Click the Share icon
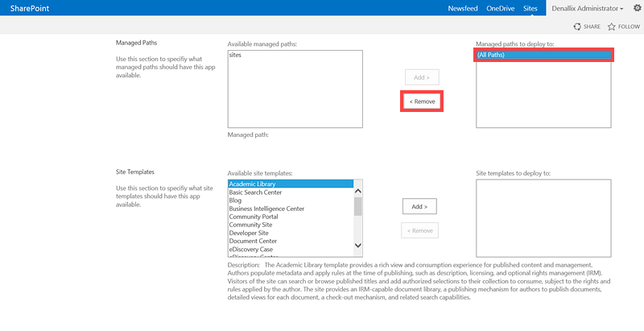 (x=577, y=27)
